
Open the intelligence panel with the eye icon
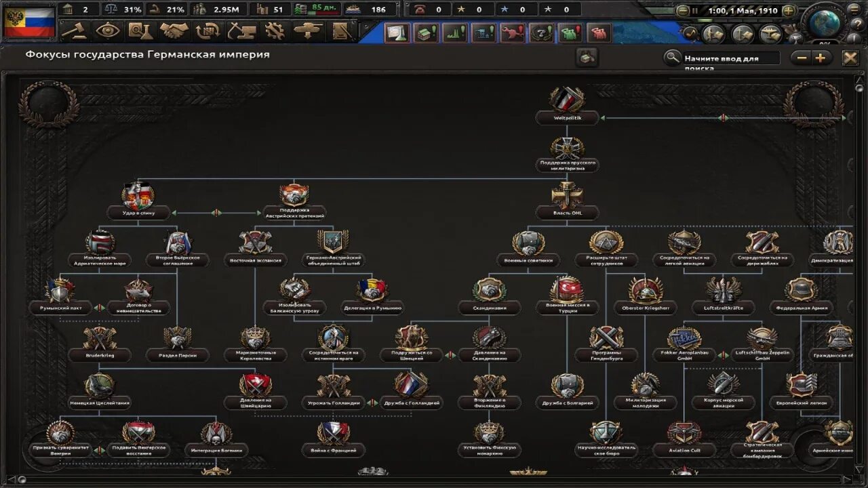[107, 30]
